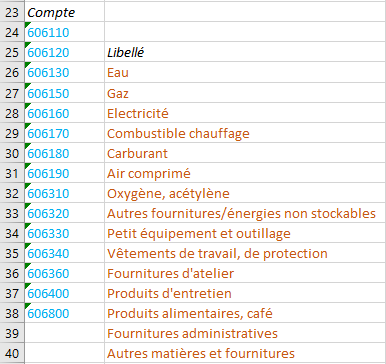The height and width of the screenshot is (364, 386).
Task: Select row header 33
Action: (12, 213)
